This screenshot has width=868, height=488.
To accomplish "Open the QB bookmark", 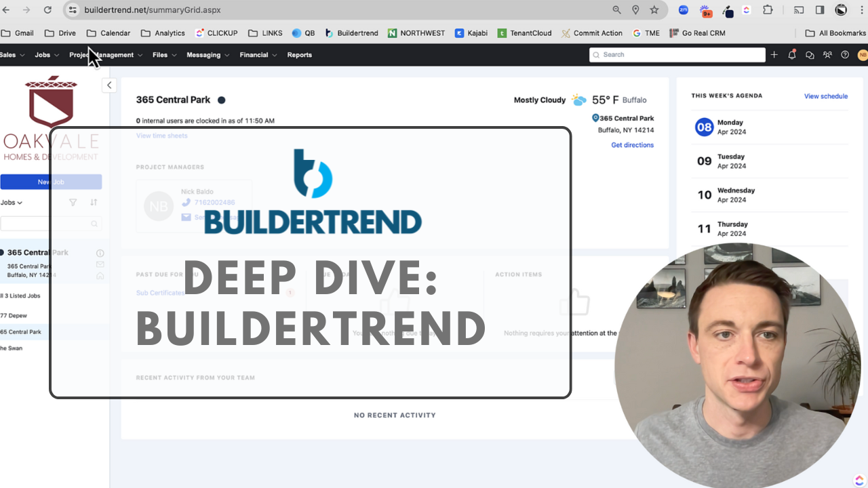I will point(304,33).
